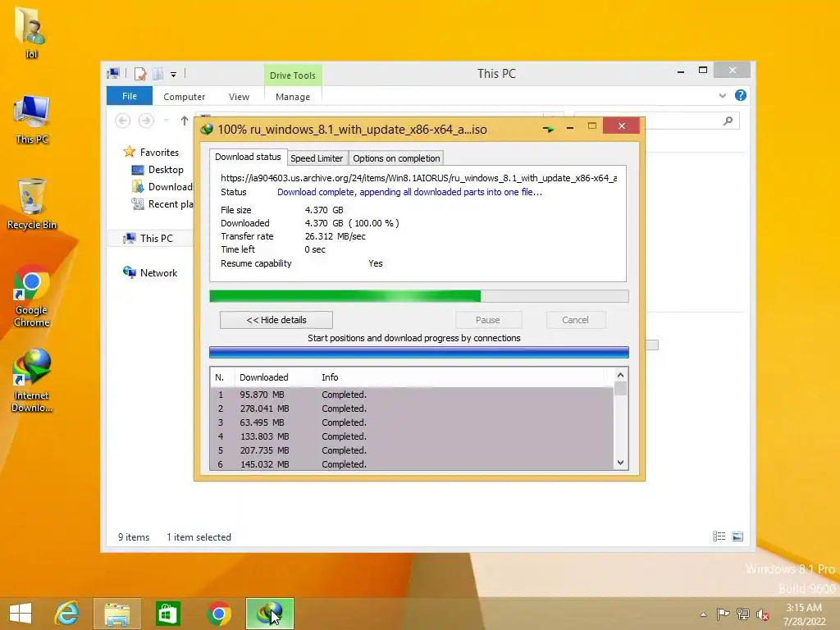The height and width of the screenshot is (630, 840).
Task: Open the Customize Quick Access Toolbar dropdown
Action: tap(174, 75)
